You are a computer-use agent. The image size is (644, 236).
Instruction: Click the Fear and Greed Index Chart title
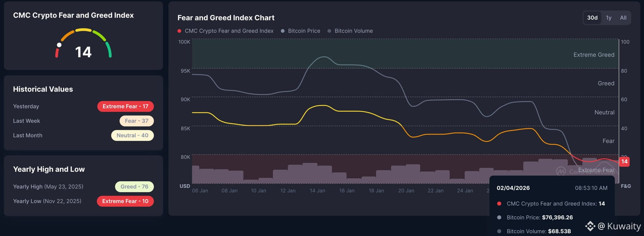tap(226, 17)
